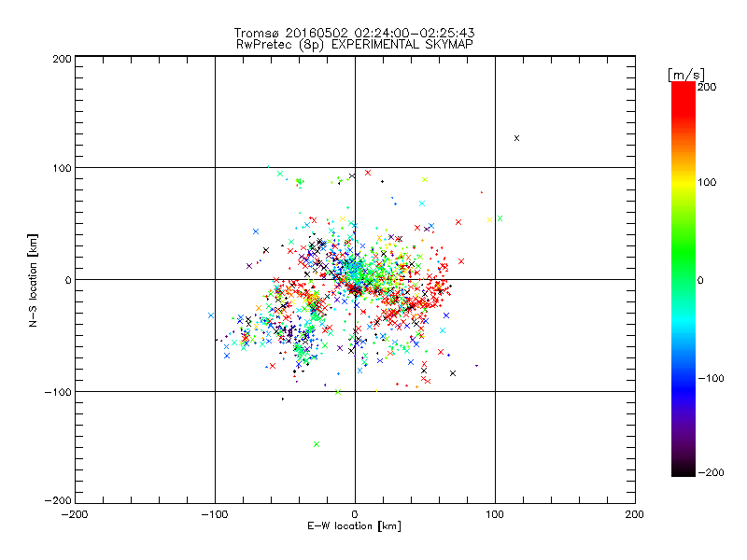
Task: Click the x-axis tick label '200'
Action: pos(635,514)
